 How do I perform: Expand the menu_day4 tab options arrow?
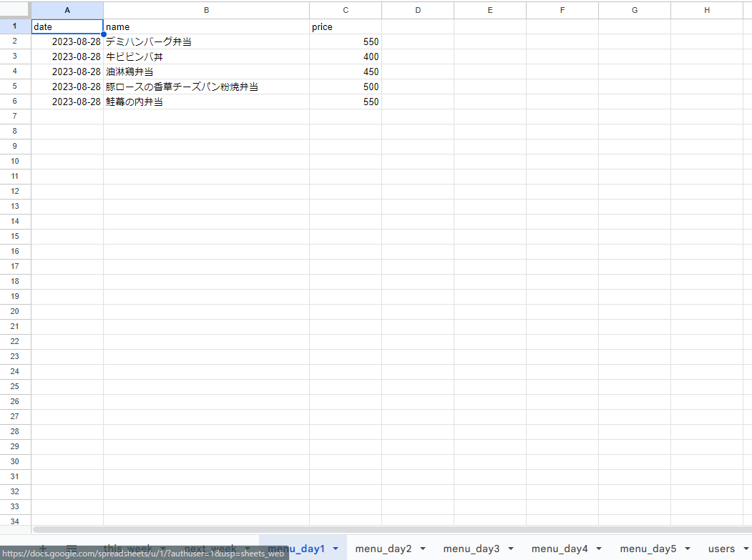[599, 549]
